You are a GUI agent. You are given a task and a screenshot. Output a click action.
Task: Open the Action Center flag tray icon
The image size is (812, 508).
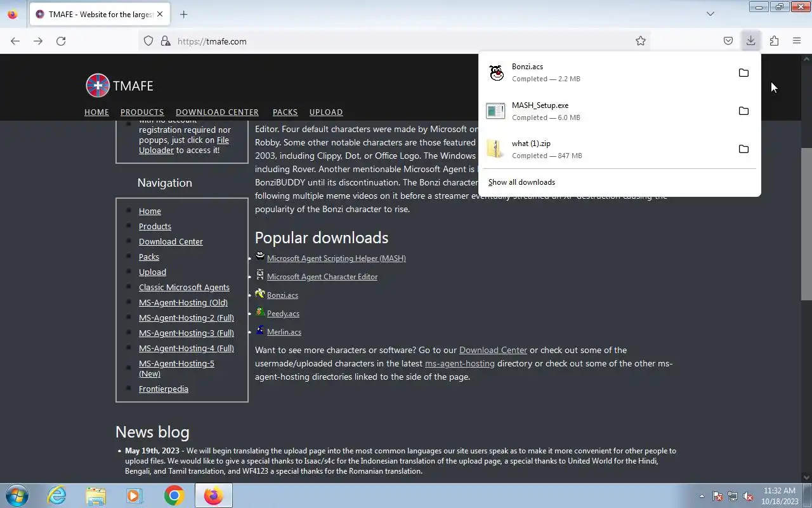tap(717, 496)
